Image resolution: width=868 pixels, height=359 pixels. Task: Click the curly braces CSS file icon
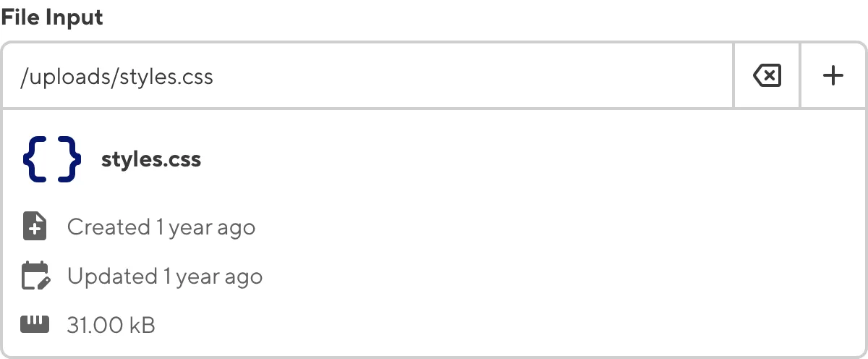pos(51,159)
